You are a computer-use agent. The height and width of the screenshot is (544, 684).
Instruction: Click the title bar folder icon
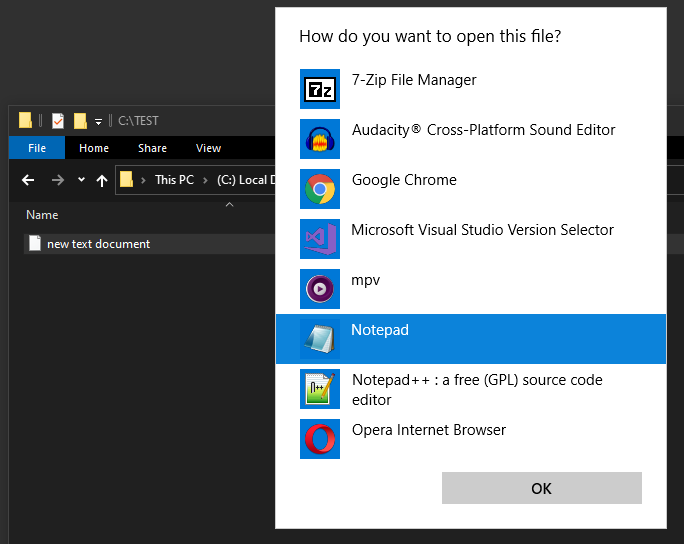click(25, 120)
